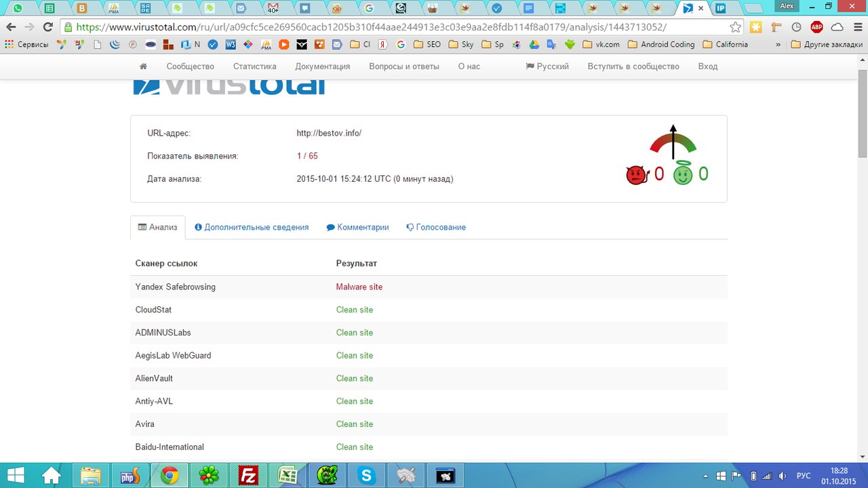The height and width of the screenshot is (488, 868).
Task: Show hidden bookmarks via the chevron
Action: tap(777, 45)
